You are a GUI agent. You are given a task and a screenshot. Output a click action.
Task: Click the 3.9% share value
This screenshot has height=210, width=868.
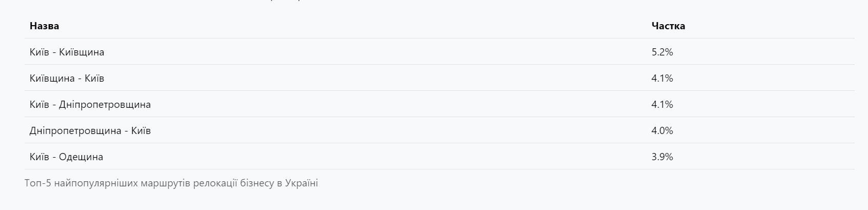click(x=662, y=157)
